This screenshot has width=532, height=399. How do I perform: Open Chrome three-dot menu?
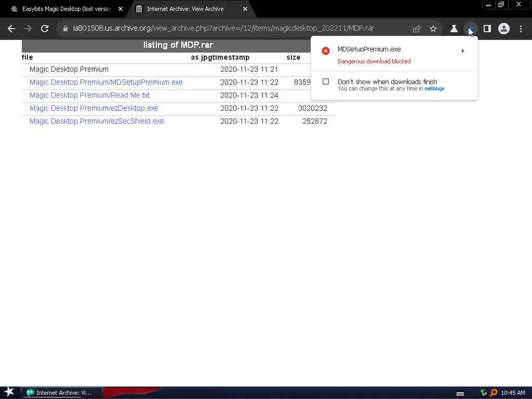(x=521, y=29)
